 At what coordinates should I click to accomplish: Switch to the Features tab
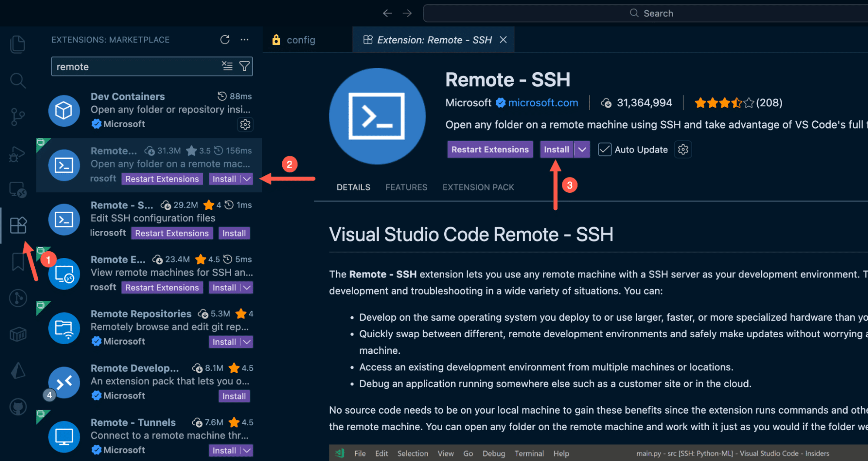[406, 187]
